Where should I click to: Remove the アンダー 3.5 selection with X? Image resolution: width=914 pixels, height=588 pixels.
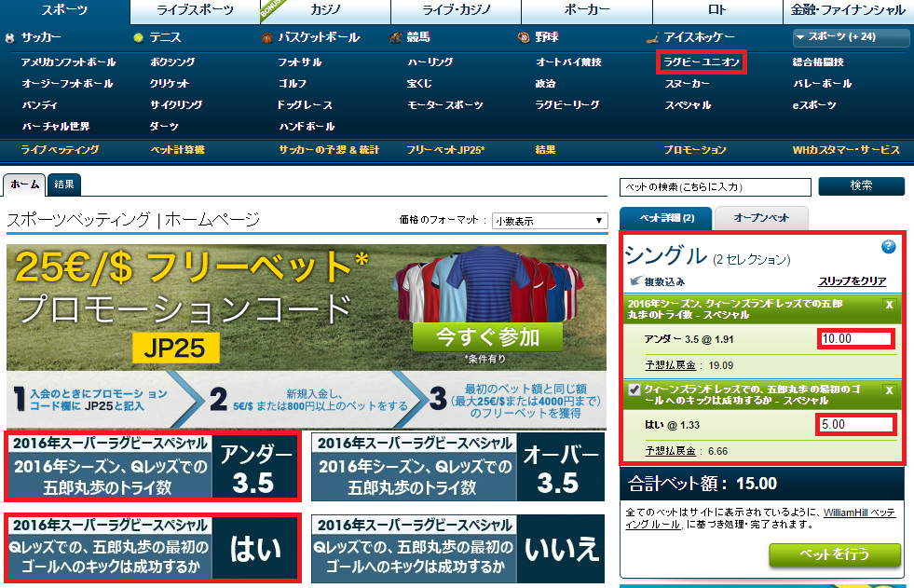[x=889, y=305]
